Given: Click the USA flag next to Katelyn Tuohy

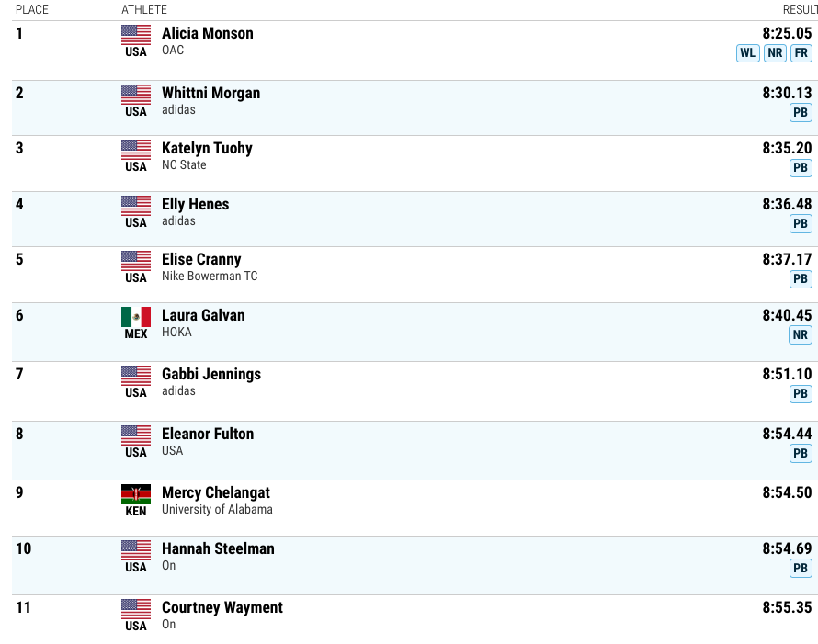Looking at the screenshot, I should [x=136, y=150].
